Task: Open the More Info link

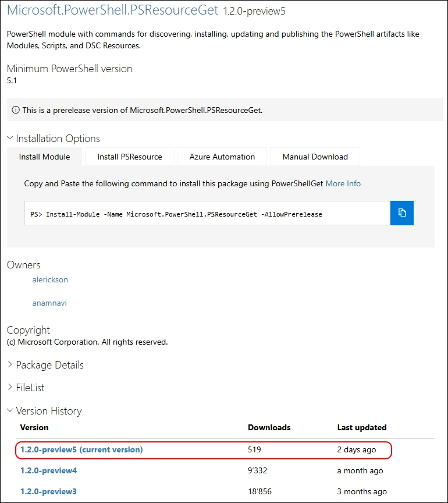Action: 343,183
